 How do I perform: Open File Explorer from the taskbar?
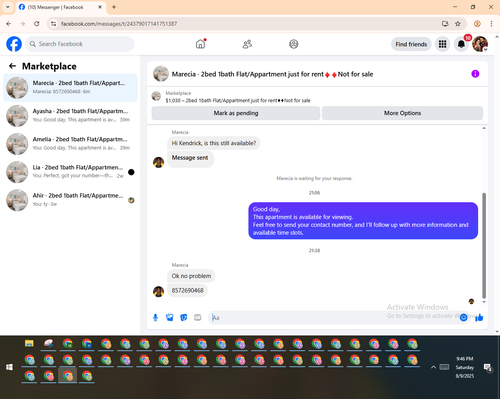pos(29,343)
